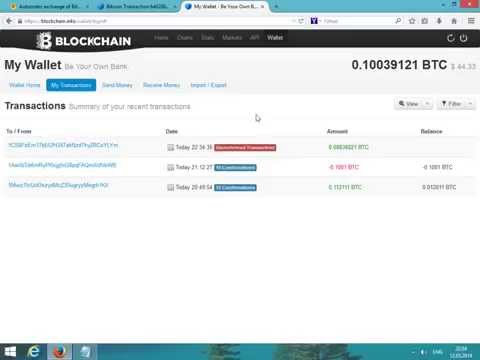Open the address link in the second transaction row
The image size is (480, 360).
[62, 165]
